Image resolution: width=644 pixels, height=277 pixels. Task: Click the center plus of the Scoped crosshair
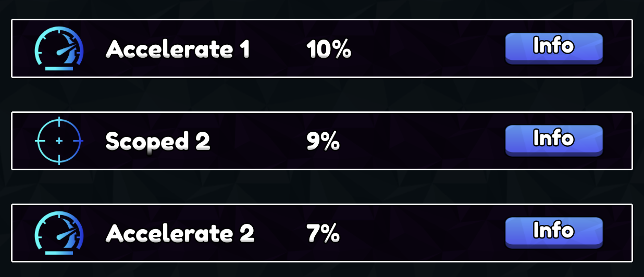[59, 141]
